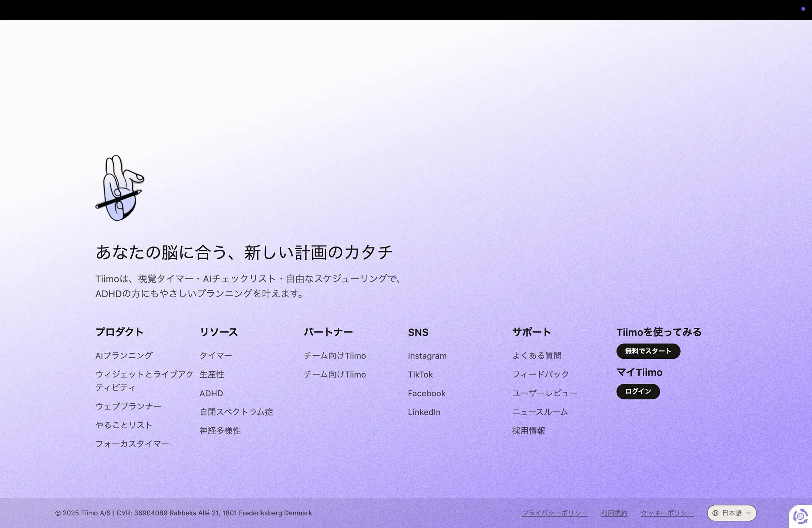Image resolution: width=812 pixels, height=528 pixels.
Task: Click the パートナー column heading
Action: (x=328, y=332)
